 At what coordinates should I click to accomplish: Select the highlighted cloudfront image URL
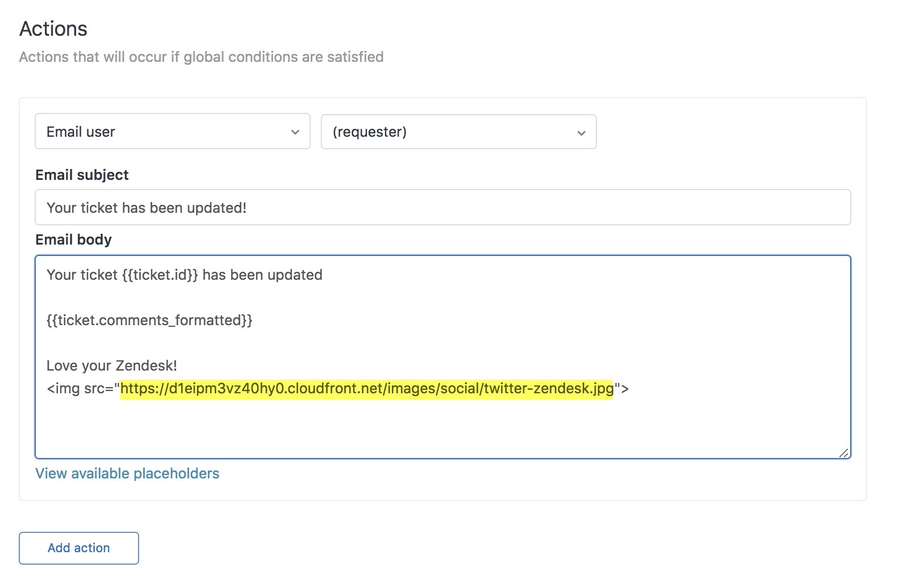click(367, 389)
